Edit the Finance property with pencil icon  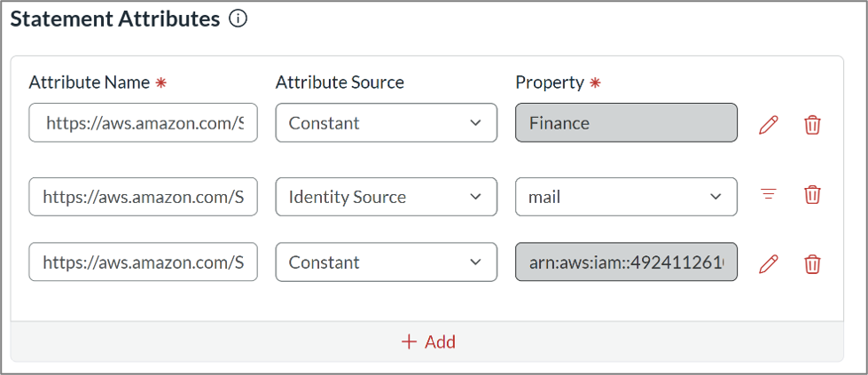click(x=769, y=124)
